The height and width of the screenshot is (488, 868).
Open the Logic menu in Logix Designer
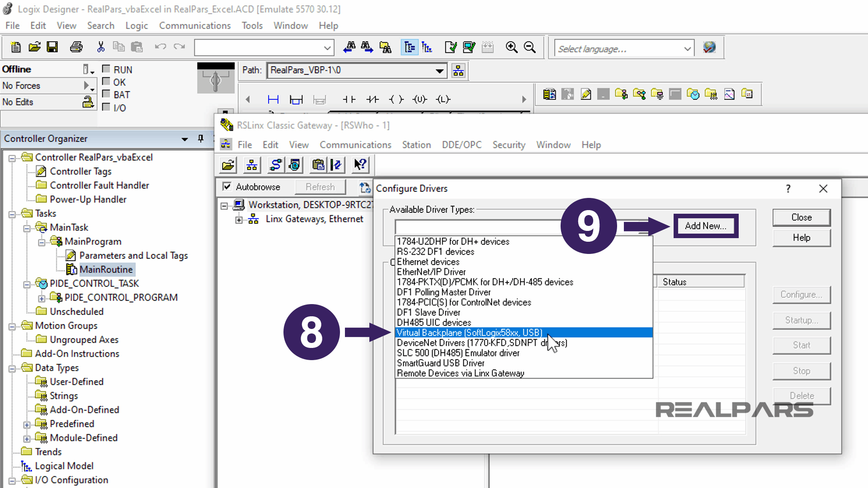(x=137, y=26)
